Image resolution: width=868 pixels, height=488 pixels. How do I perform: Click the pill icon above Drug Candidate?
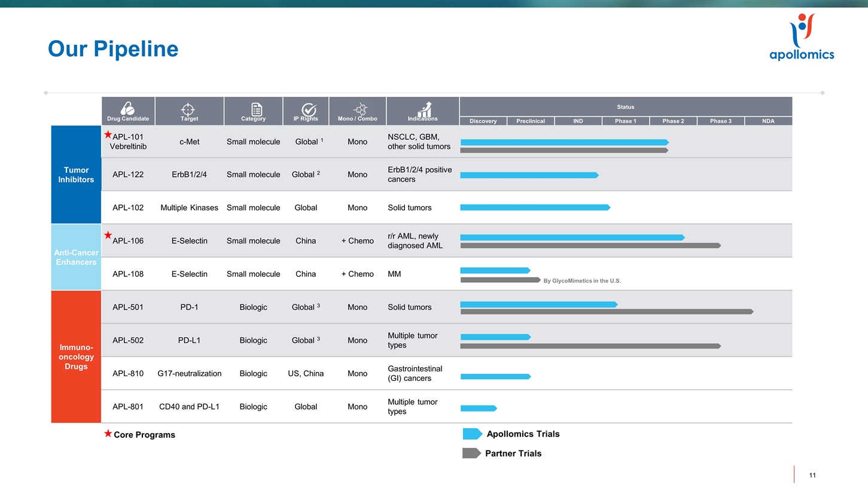click(x=127, y=108)
